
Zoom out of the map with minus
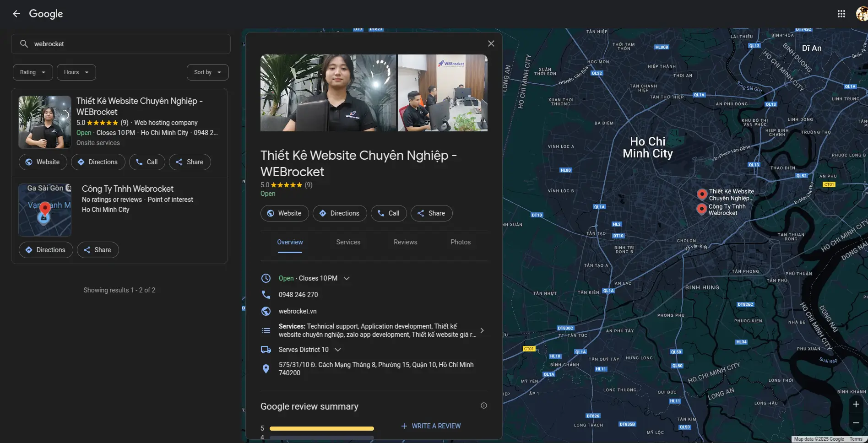[x=856, y=423]
